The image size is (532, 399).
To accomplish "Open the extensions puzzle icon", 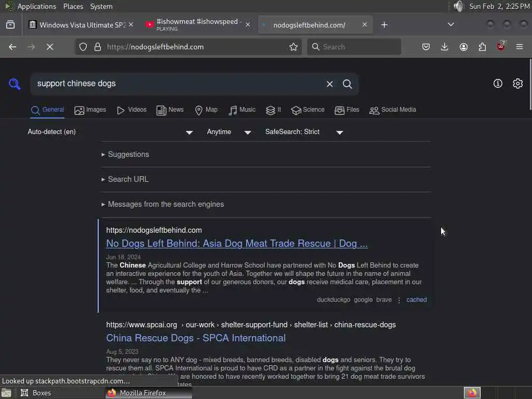I will tap(482, 47).
